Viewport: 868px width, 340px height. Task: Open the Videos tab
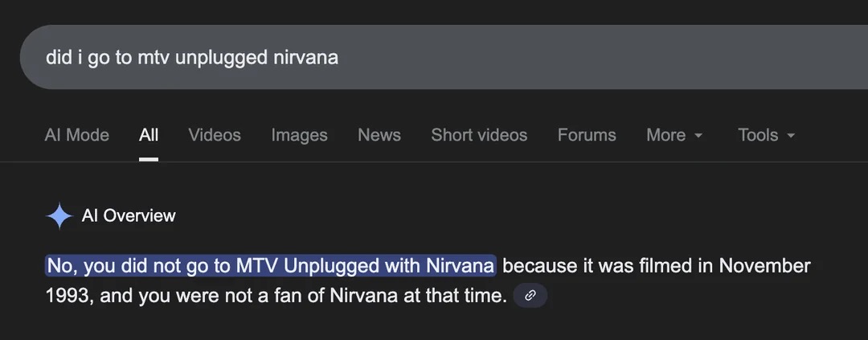[x=215, y=135]
